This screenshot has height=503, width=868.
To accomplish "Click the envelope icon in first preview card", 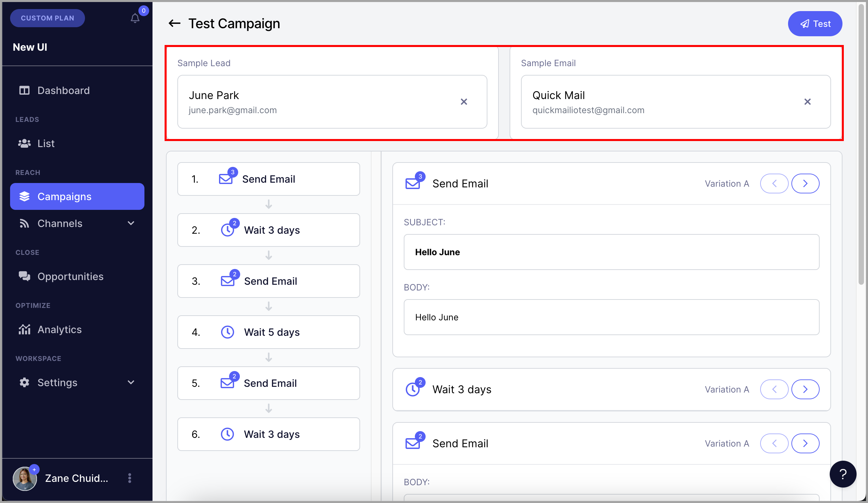I will click(x=413, y=183).
